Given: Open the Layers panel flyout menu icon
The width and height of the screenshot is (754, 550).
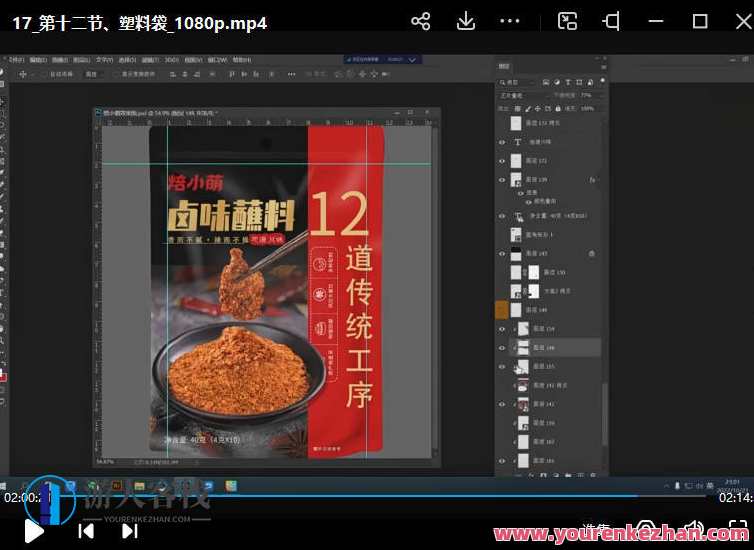Looking at the screenshot, I should 603,67.
